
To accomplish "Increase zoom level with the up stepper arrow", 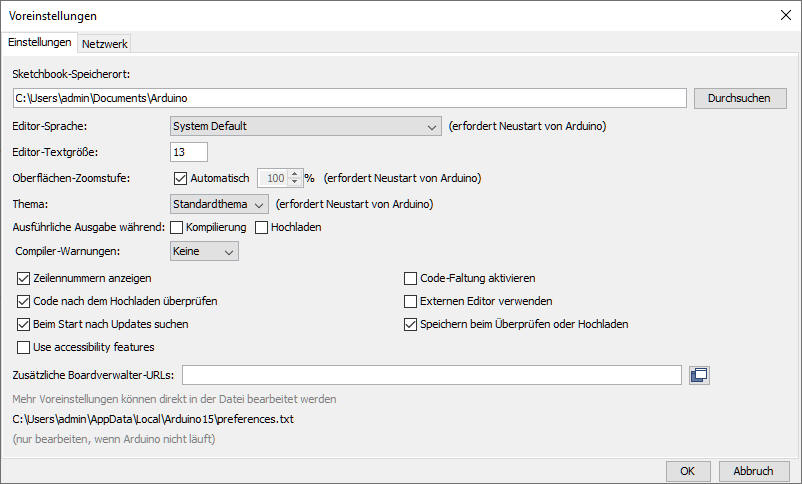I will click(x=295, y=174).
